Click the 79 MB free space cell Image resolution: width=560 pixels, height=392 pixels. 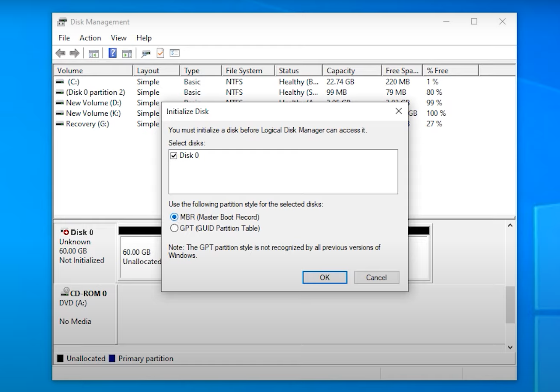pyautogui.click(x=396, y=92)
